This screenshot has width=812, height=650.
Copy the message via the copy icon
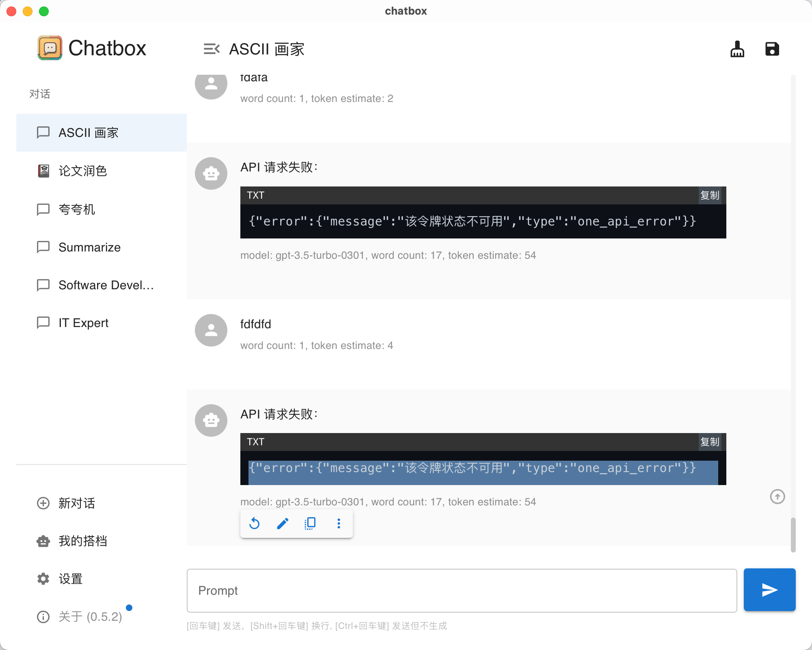pyautogui.click(x=310, y=523)
